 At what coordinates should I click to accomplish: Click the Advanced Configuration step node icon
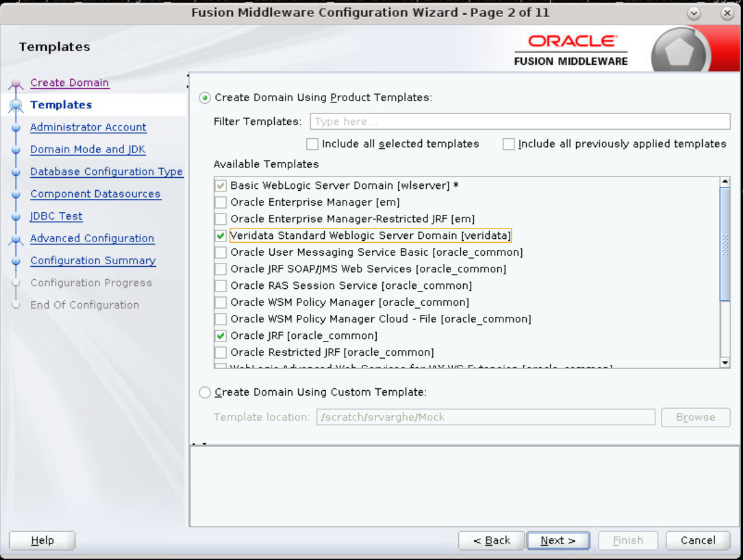(x=17, y=240)
